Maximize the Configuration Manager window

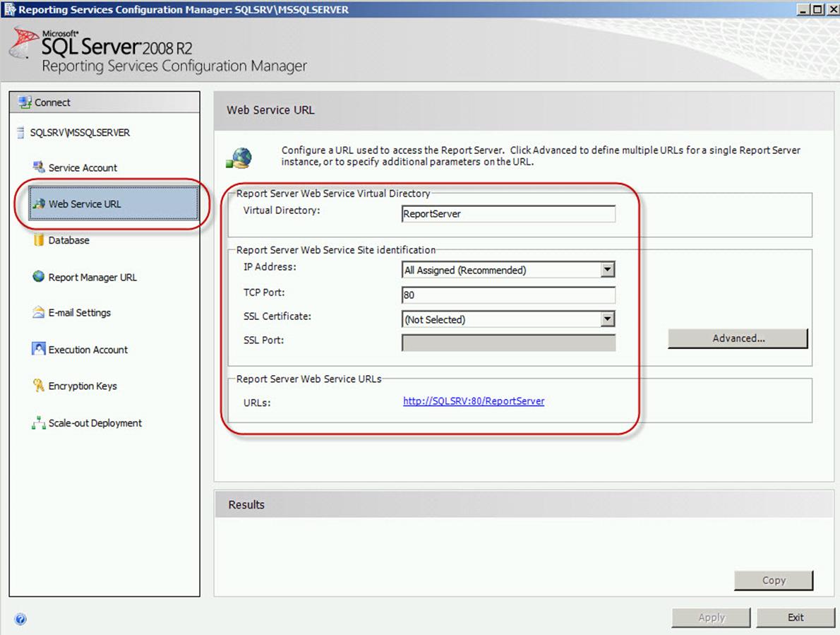pyautogui.click(x=817, y=9)
